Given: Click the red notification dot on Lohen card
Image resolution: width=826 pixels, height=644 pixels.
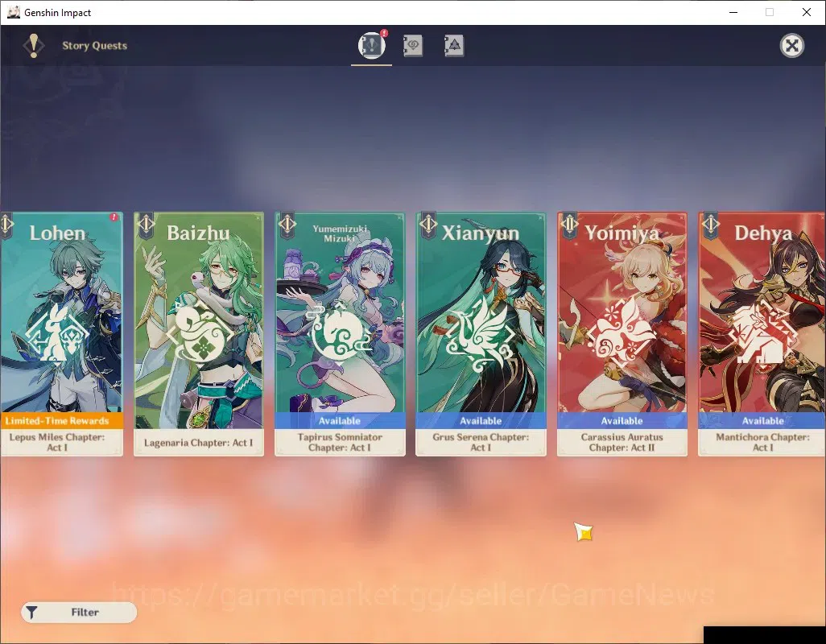Looking at the screenshot, I should pyautogui.click(x=114, y=217).
